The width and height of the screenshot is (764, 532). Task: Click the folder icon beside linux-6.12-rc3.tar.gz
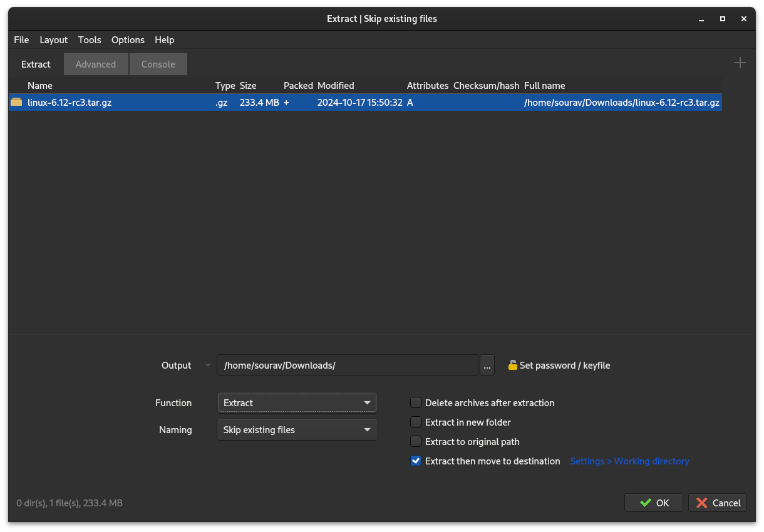point(16,102)
